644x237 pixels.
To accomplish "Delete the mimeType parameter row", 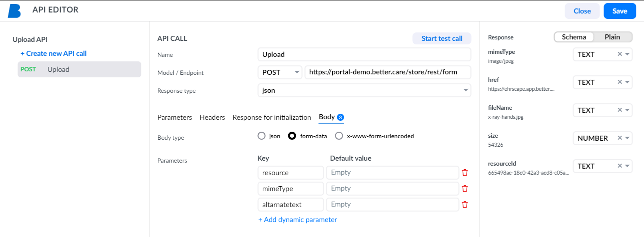I will point(465,189).
